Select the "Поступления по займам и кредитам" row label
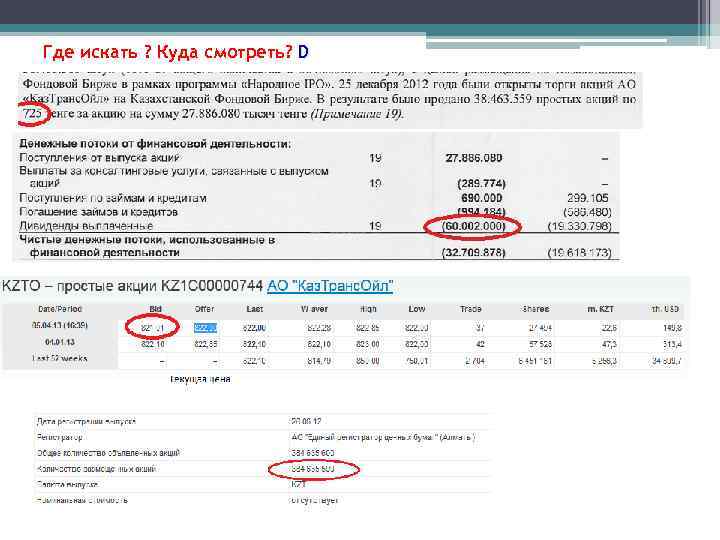This screenshot has width=720, height=540. tap(113, 198)
